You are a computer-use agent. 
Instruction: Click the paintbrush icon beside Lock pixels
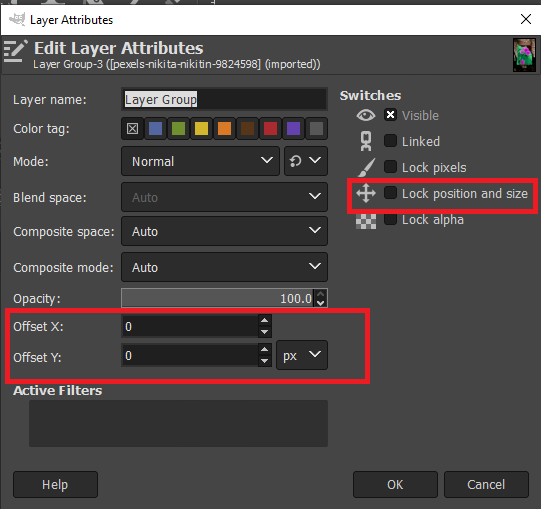point(366,167)
